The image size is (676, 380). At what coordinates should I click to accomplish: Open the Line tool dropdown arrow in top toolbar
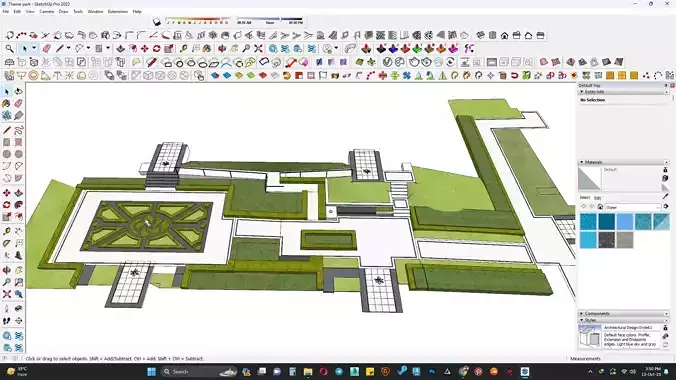point(68,49)
